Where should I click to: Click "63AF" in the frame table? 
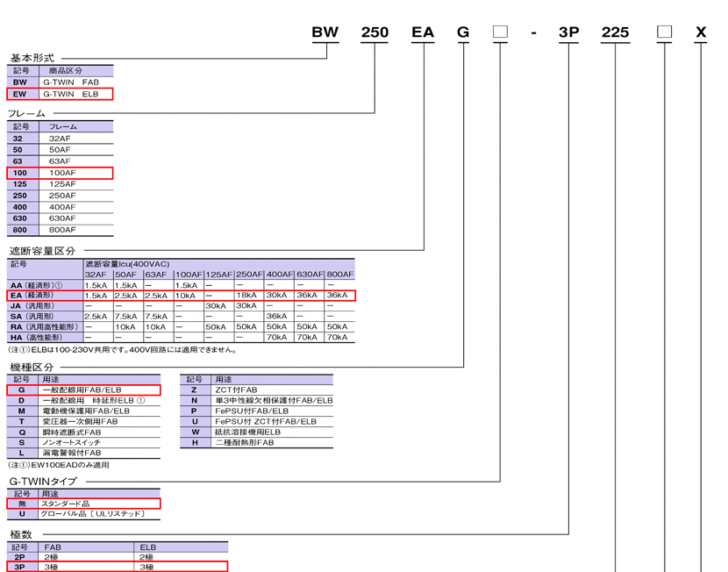click(60, 161)
